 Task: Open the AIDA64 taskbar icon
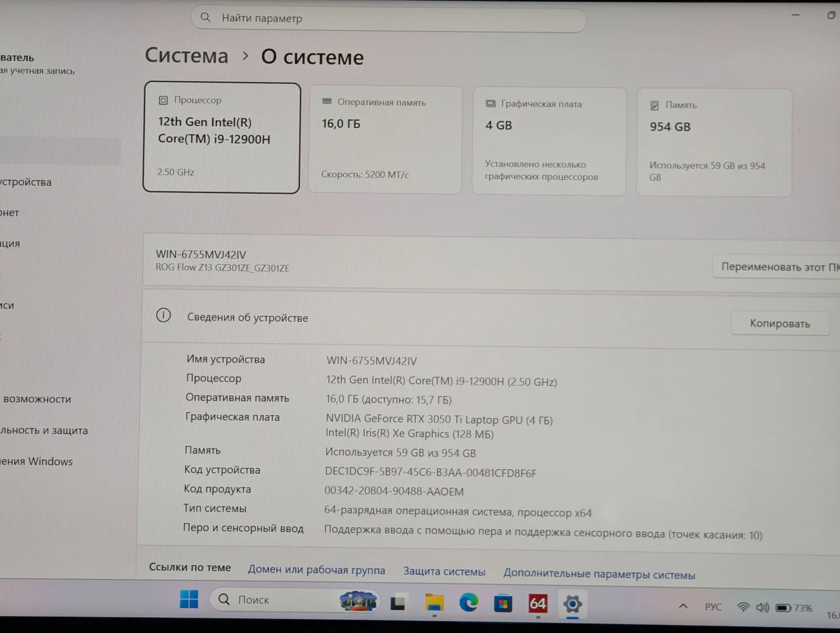pos(537,603)
